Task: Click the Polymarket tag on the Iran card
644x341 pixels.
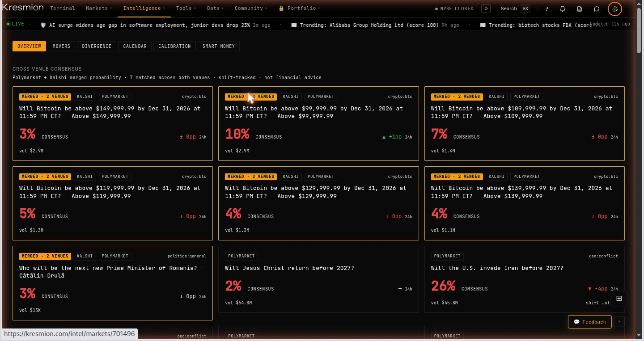Action: (447, 256)
